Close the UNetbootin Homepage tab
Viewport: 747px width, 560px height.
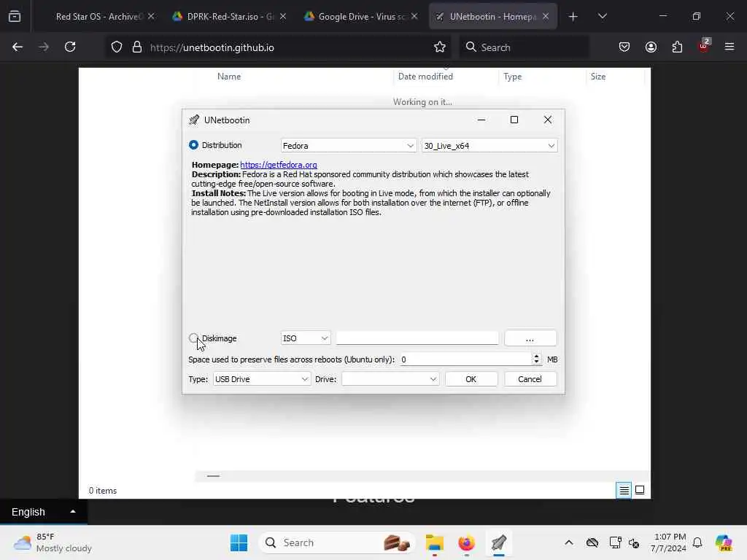(x=546, y=16)
